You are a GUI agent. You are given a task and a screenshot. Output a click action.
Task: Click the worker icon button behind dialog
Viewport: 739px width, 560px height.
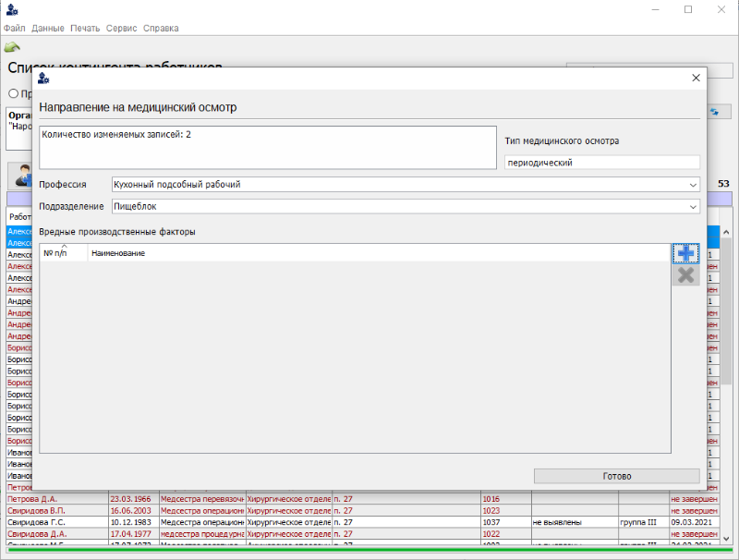pyautogui.click(x=20, y=174)
